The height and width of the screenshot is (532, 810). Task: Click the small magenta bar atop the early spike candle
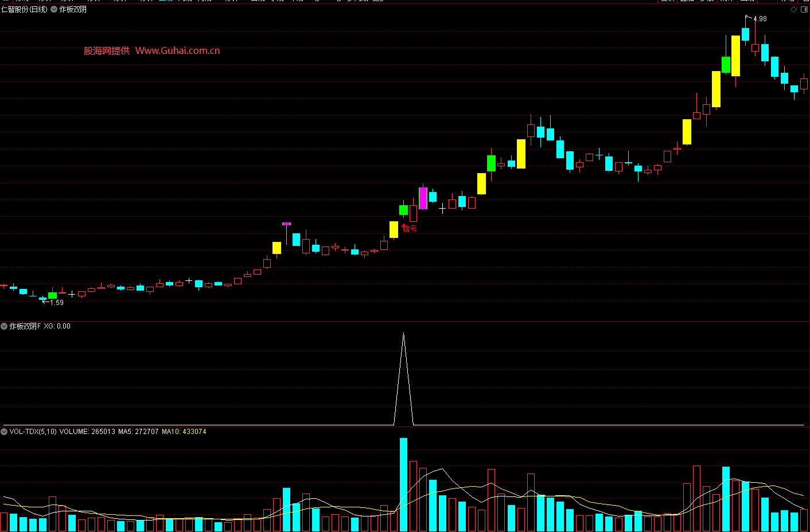[x=286, y=224]
